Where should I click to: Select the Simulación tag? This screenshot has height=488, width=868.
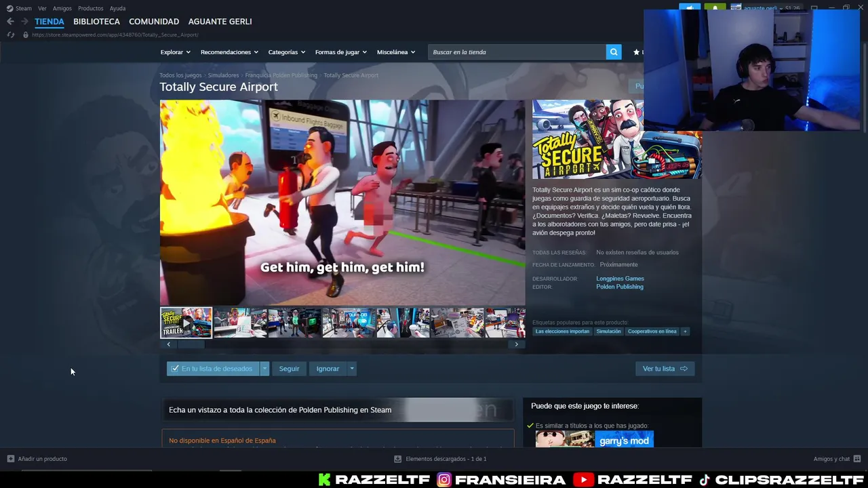pos(608,331)
